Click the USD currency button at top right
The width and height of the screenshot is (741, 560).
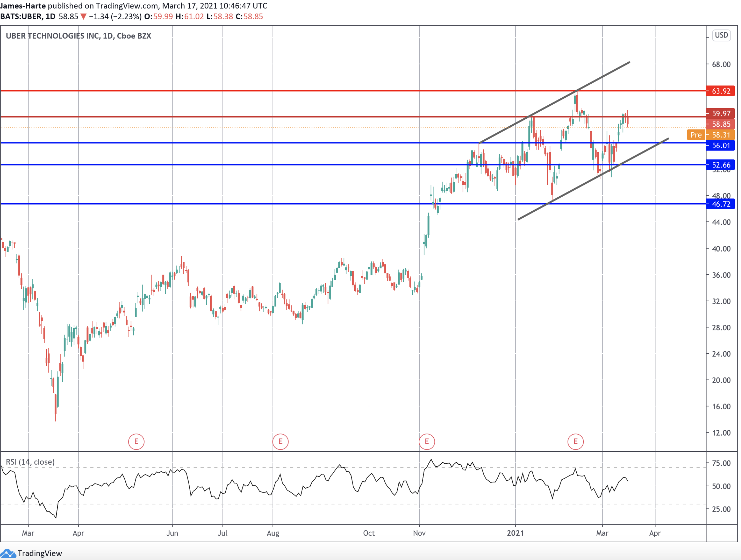click(x=721, y=35)
